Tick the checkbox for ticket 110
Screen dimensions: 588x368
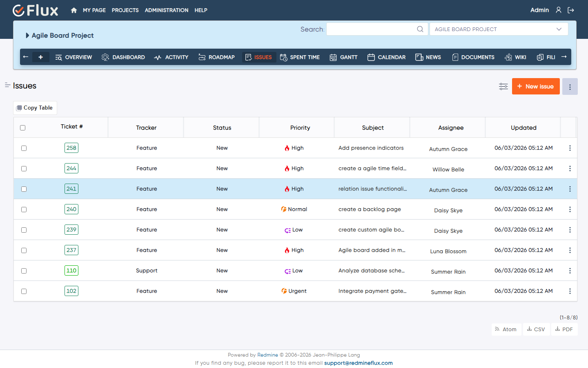[24, 271]
